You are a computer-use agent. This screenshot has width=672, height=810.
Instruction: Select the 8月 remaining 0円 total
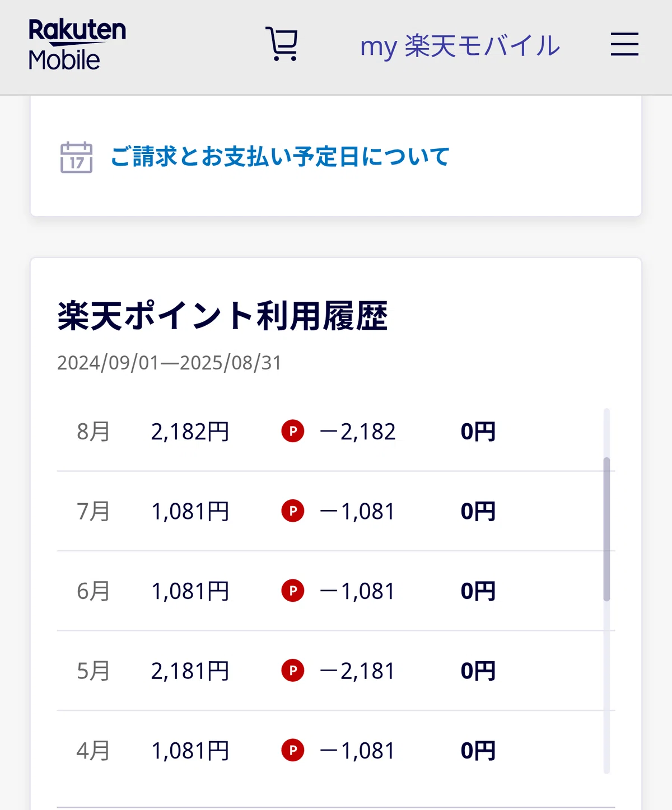coord(478,432)
